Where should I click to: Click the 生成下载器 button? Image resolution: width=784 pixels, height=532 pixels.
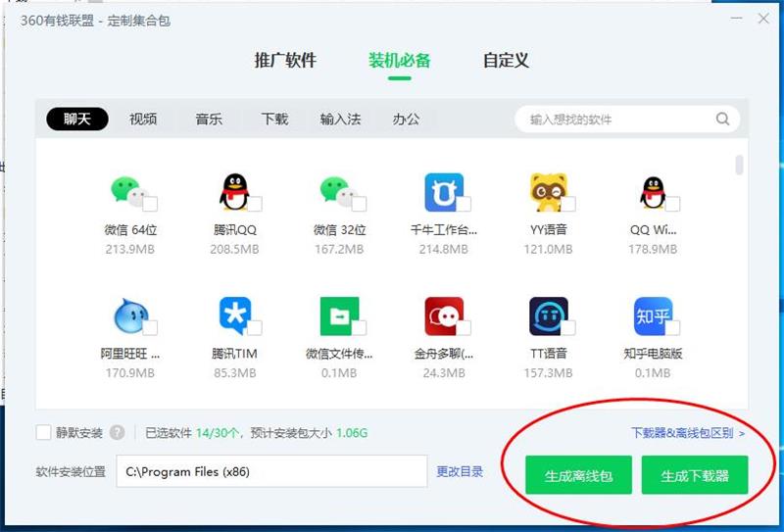pos(695,475)
